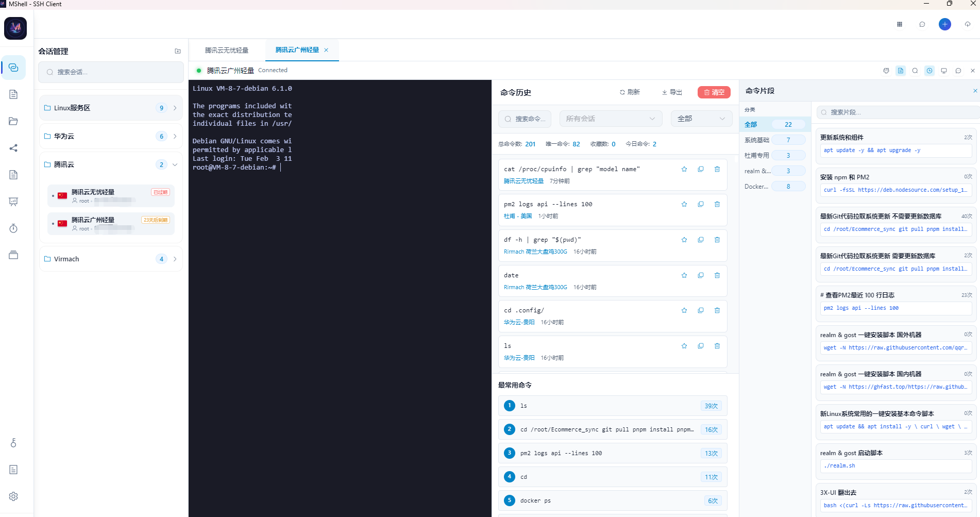The image size is (980, 517).
Task: Collapse the 腾讯云 session group
Action: (x=175, y=164)
